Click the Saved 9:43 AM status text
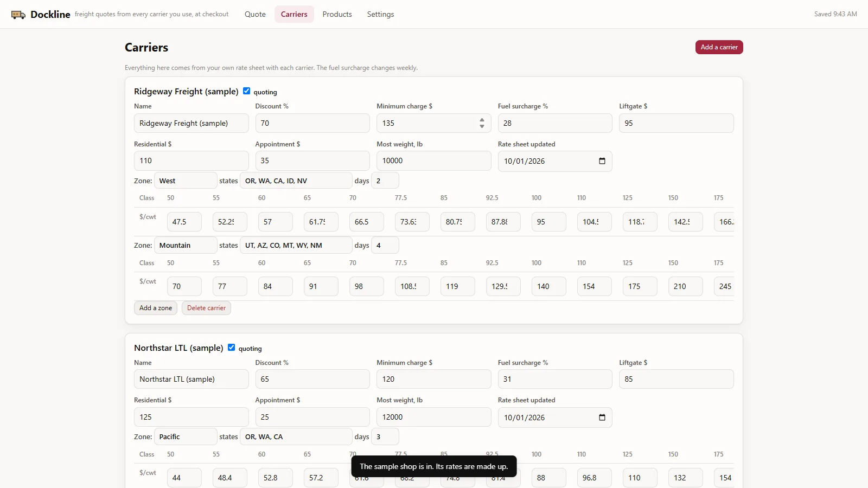Image resolution: width=868 pixels, height=488 pixels. [x=835, y=14]
